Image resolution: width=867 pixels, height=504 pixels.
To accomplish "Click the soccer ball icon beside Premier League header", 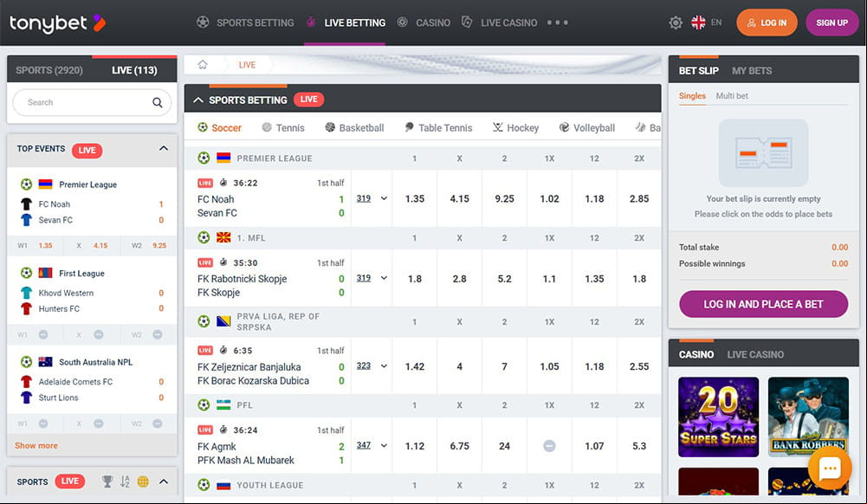I will (x=204, y=158).
